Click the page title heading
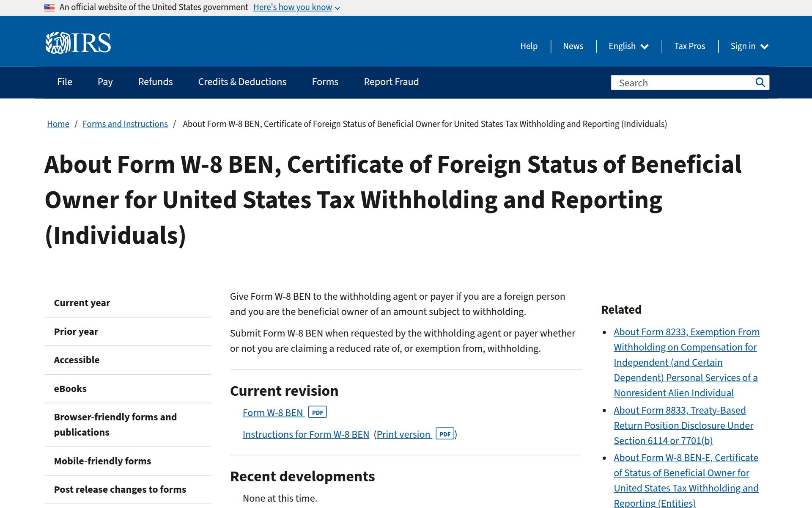The height and width of the screenshot is (508, 812). click(393, 200)
